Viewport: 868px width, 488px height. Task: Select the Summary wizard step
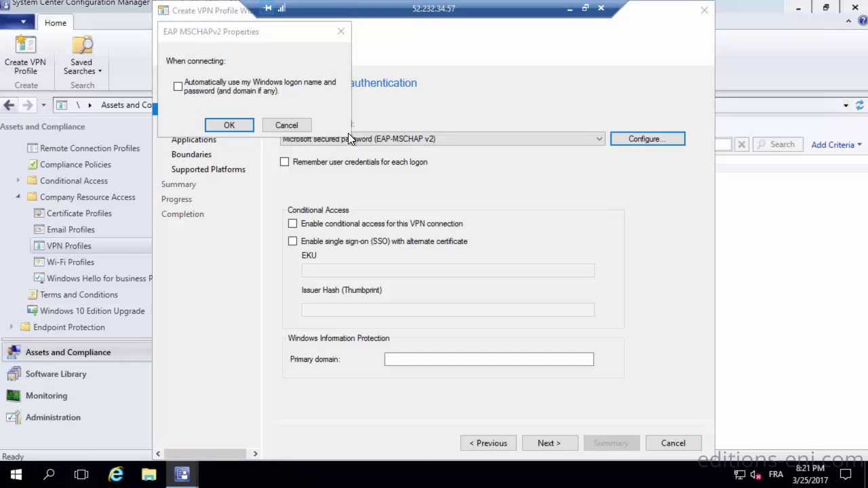[x=178, y=184]
